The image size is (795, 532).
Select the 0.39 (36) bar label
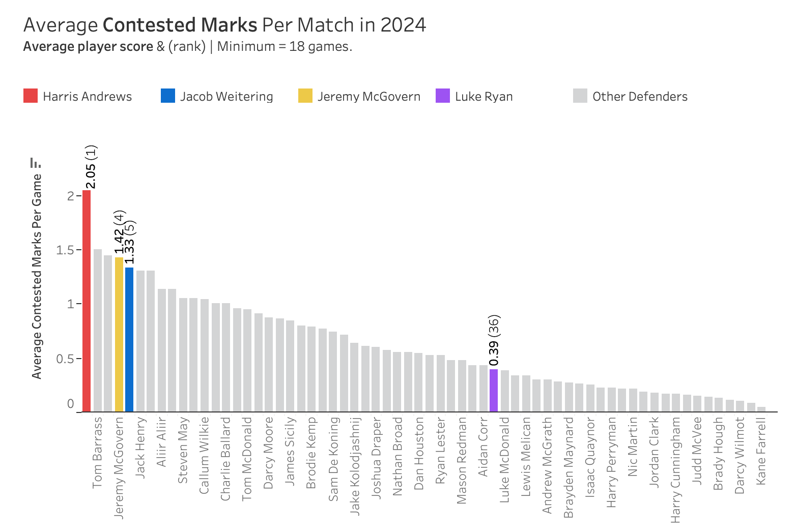[493, 340]
